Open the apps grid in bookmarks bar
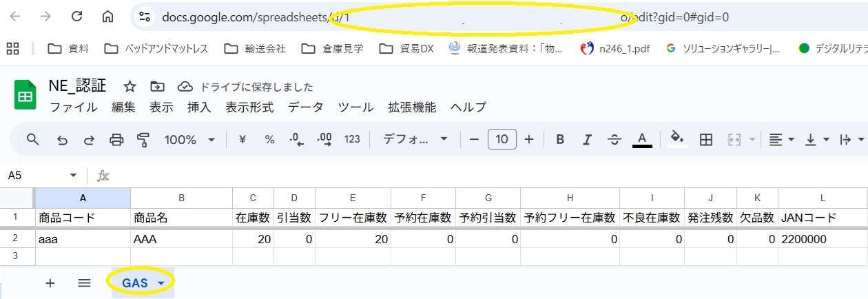This screenshot has width=868, height=299. (x=12, y=48)
